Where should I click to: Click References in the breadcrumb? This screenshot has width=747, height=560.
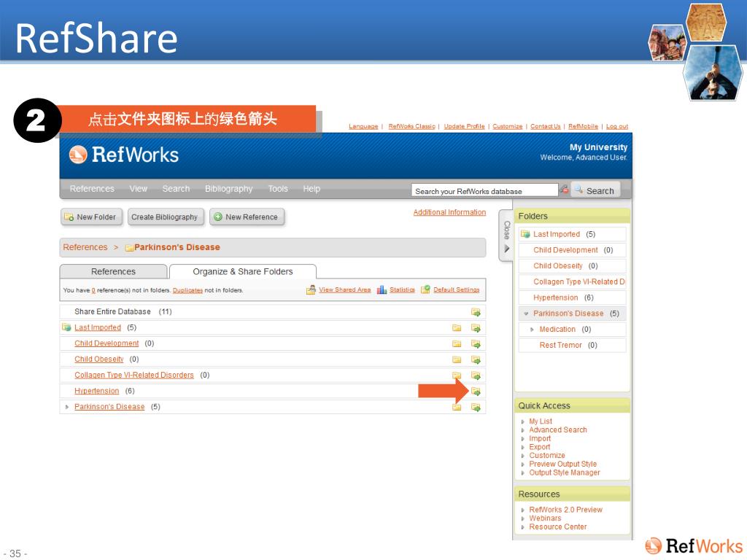[85, 247]
